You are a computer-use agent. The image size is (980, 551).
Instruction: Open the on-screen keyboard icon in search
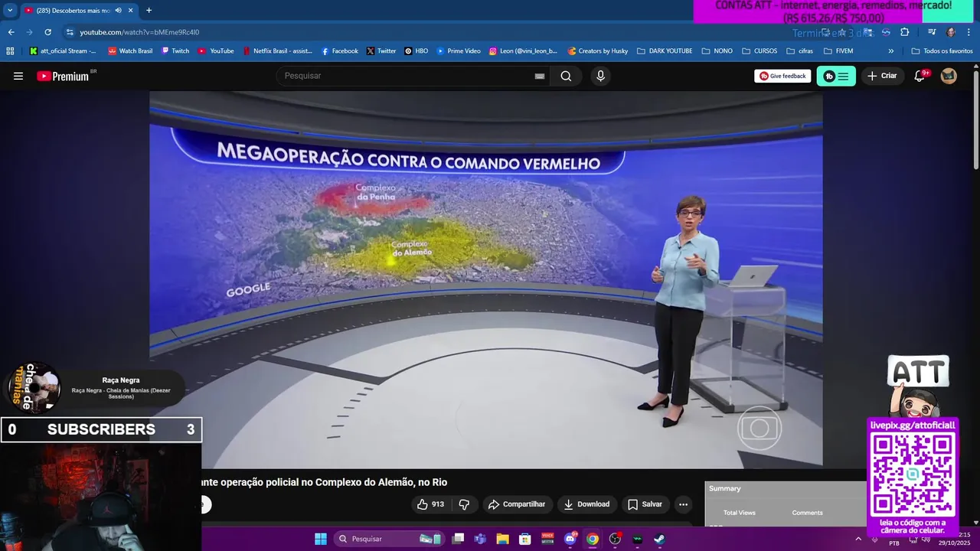click(x=539, y=76)
